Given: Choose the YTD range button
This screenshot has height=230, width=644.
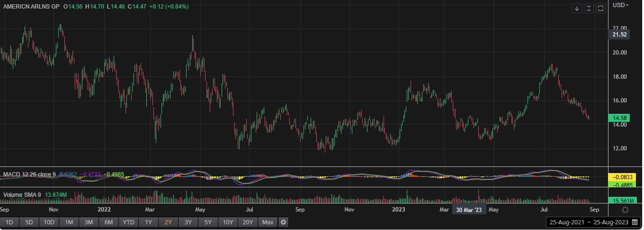Looking at the screenshot, I should coord(128,222).
